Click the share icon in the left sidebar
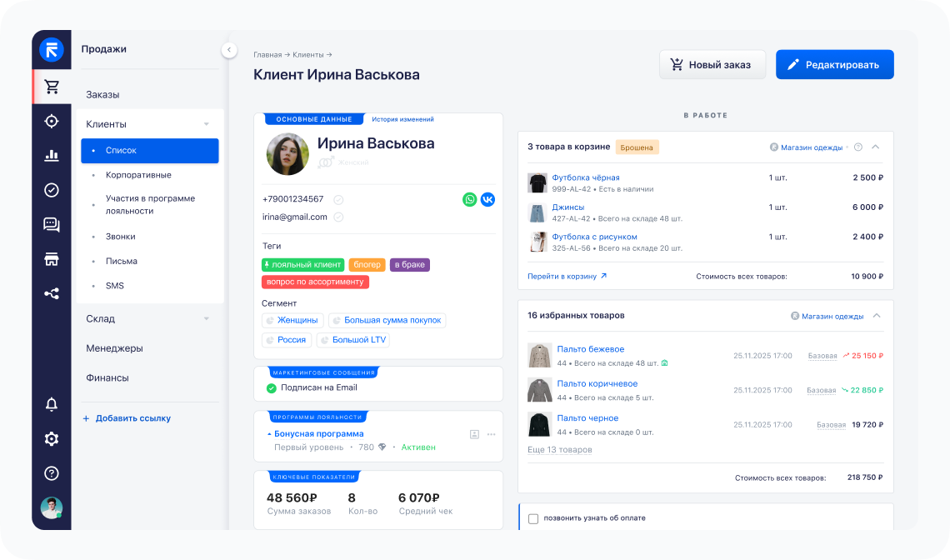Screen dimensions: 950x560 [51, 292]
